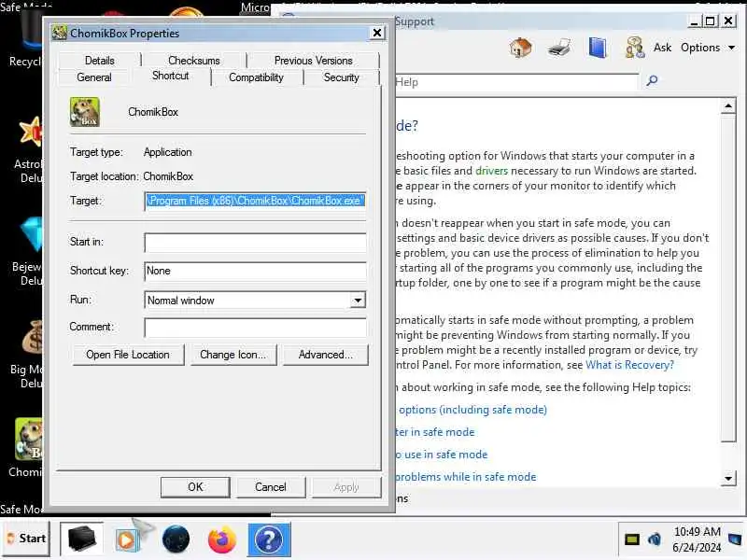The height and width of the screenshot is (560, 747).
Task: Open the Details tab
Action: (100, 61)
